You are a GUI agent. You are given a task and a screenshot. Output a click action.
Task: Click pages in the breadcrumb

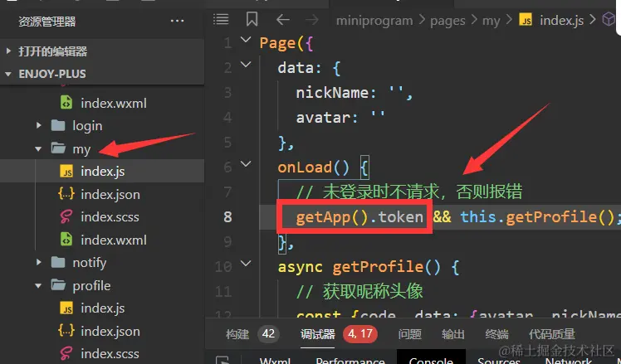coord(447,21)
